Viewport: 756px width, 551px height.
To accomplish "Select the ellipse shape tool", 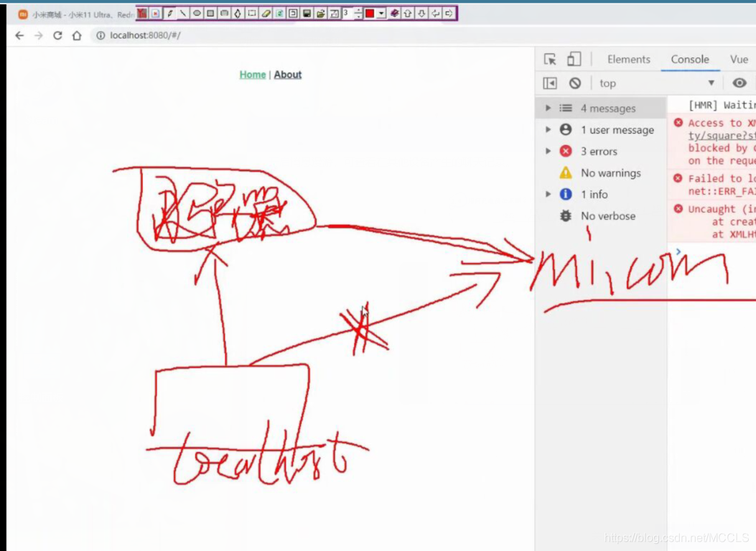I will click(197, 14).
